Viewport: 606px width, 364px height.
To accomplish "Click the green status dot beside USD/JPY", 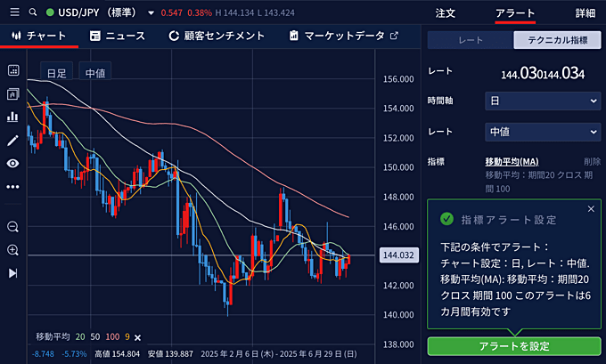I will [50, 12].
